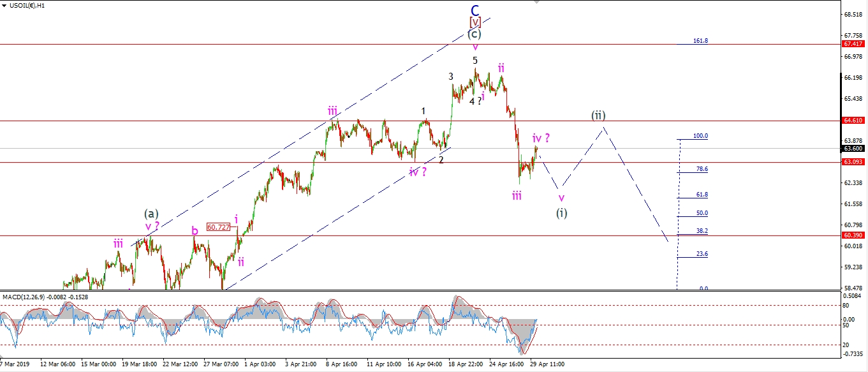The width and height of the screenshot is (868, 372).
Task: Select the red 60.390 price level tag
Action: [853, 235]
